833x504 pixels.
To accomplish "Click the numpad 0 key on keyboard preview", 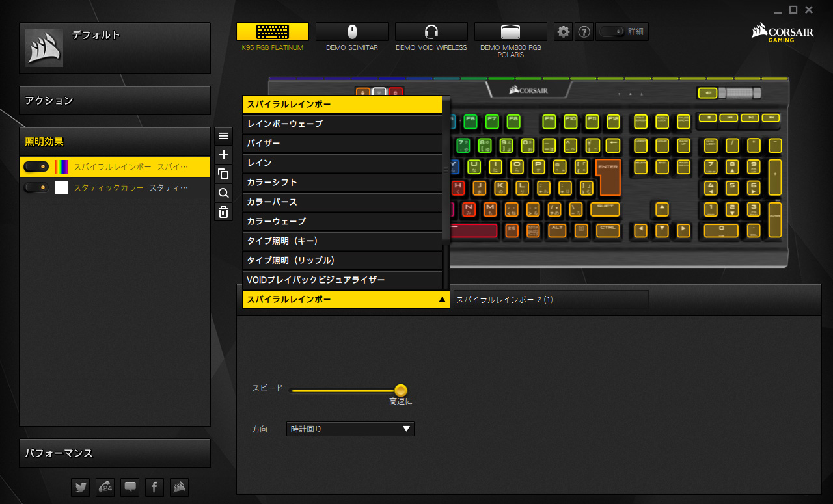I will tap(721, 230).
